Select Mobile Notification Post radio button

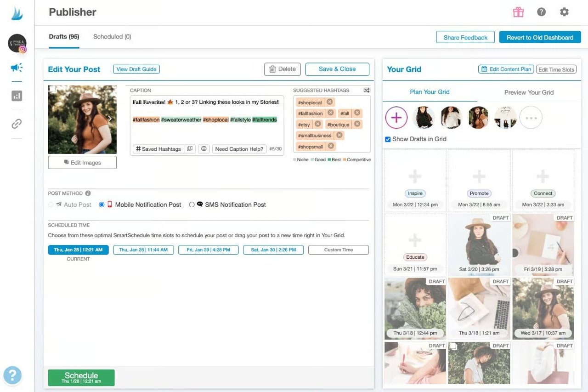(102, 205)
